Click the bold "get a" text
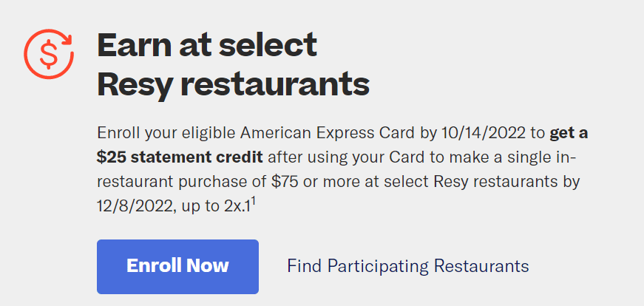The image size is (644, 306). 569,134
